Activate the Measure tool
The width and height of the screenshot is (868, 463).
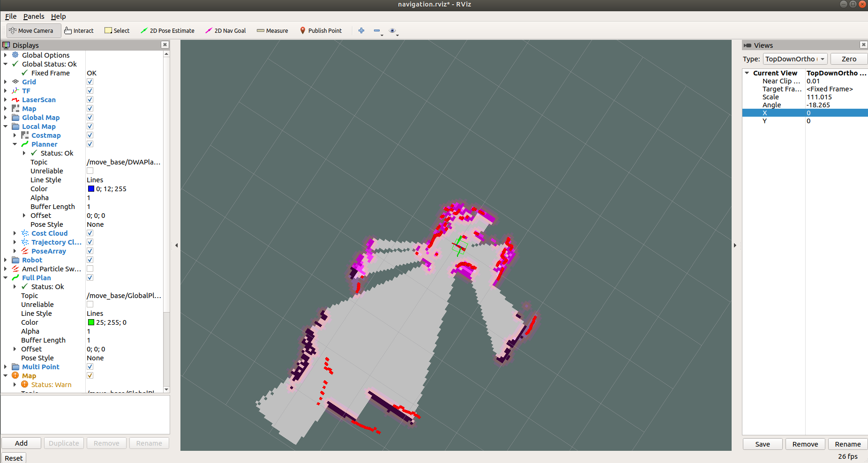coord(272,30)
